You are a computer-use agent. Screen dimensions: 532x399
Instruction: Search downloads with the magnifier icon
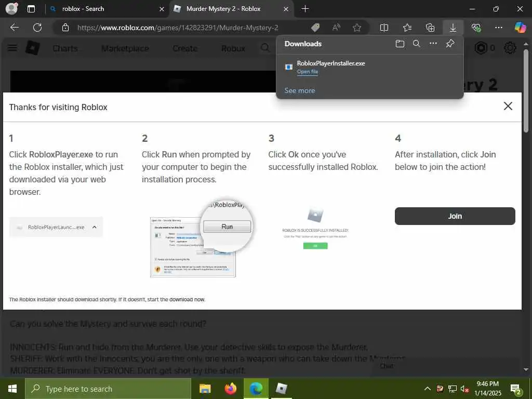coord(417,44)
